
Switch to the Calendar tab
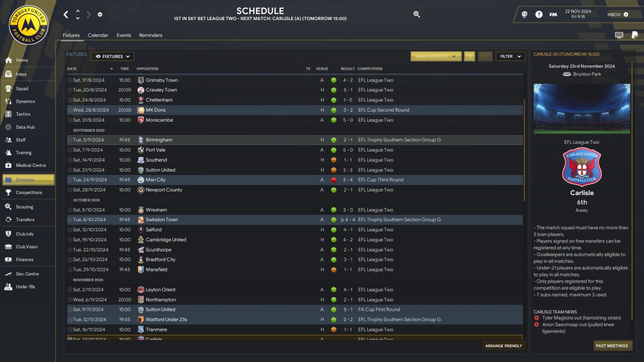click(98, 35)
